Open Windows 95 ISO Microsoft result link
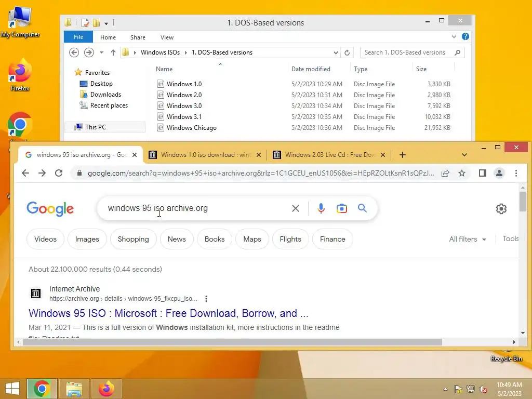532x399 pixels. (x=169, y=313)
